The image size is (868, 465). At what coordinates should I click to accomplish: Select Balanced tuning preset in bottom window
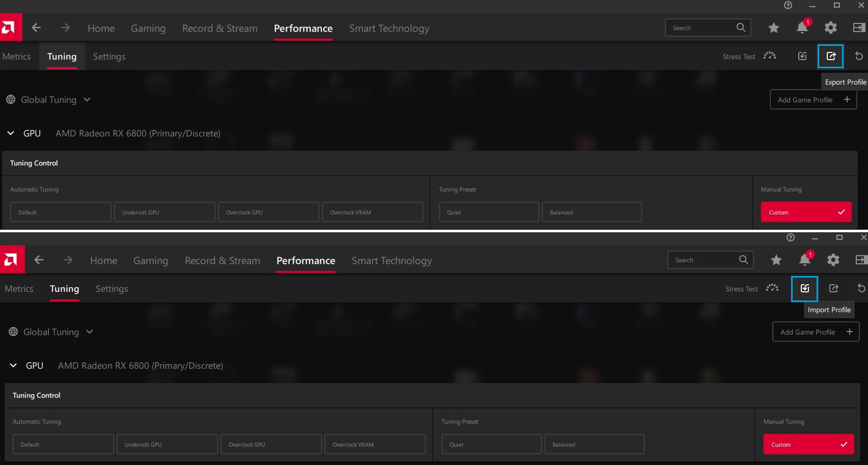594,444
